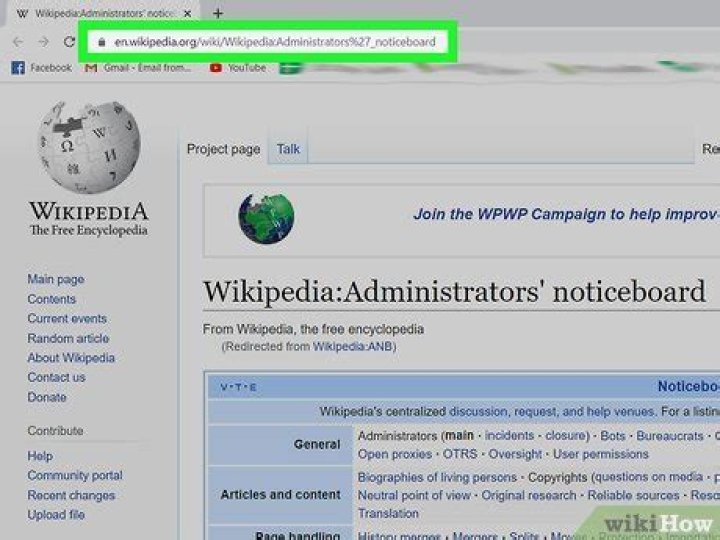The image size is (720, 540).
Task: Switch to the Talk tab
Action: point(288,149)
